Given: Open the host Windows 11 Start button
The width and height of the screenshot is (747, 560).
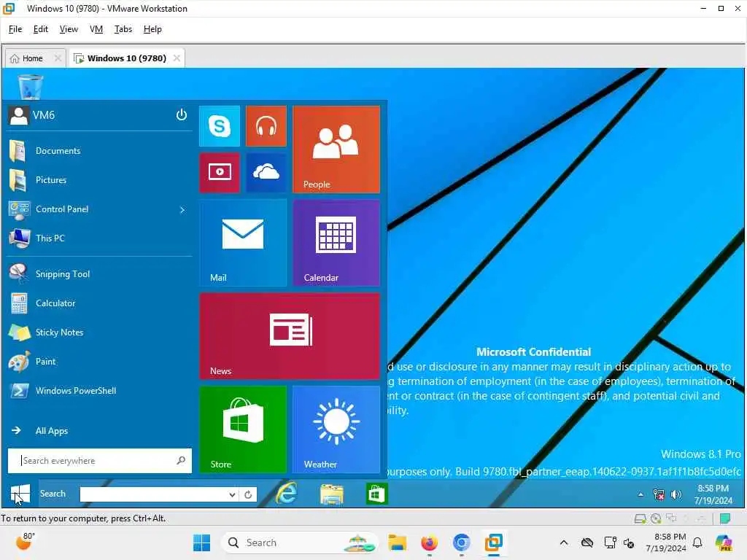Looking at the screenshot, I should tap(201, 542).
